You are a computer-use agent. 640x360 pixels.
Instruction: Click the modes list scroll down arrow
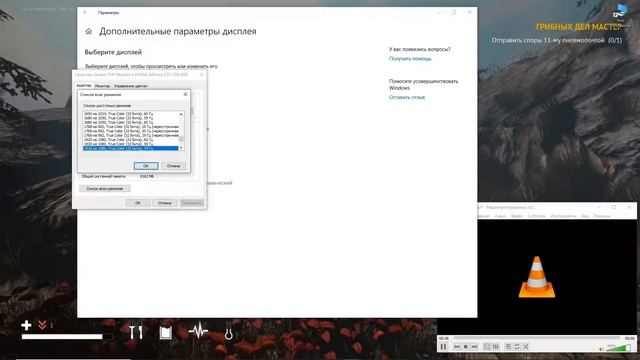[181, 148]
